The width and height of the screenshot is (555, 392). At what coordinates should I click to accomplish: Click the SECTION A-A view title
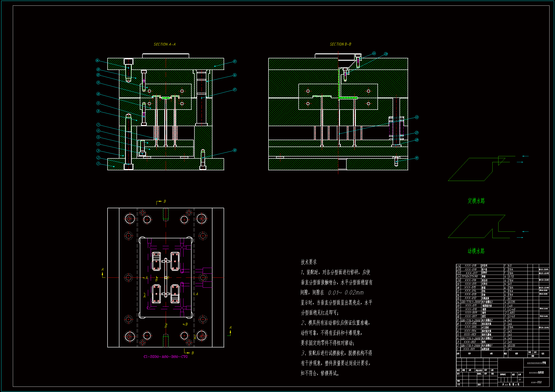[x=165, y=44]
